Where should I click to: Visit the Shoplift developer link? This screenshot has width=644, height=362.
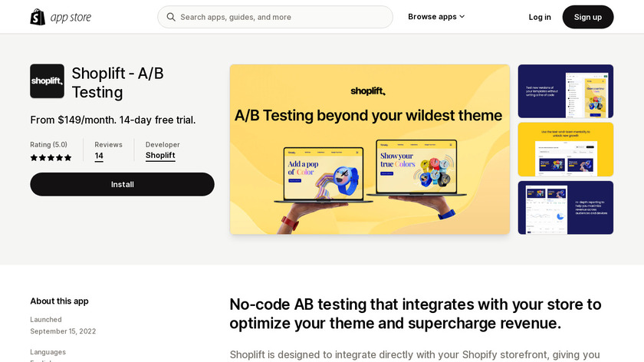coord(160,155)
